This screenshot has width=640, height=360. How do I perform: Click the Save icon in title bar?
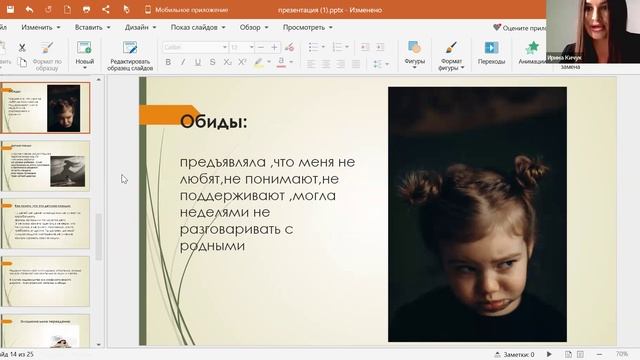(10, 9)
